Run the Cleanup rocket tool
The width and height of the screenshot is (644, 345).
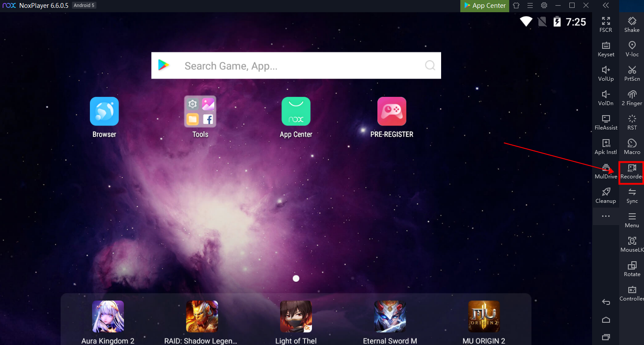tap(606, 195)
